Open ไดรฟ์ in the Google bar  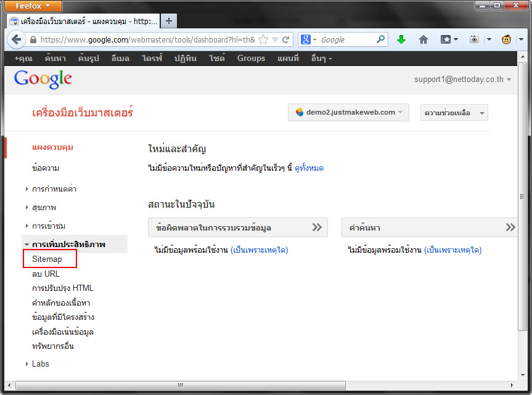pos(152,59)
